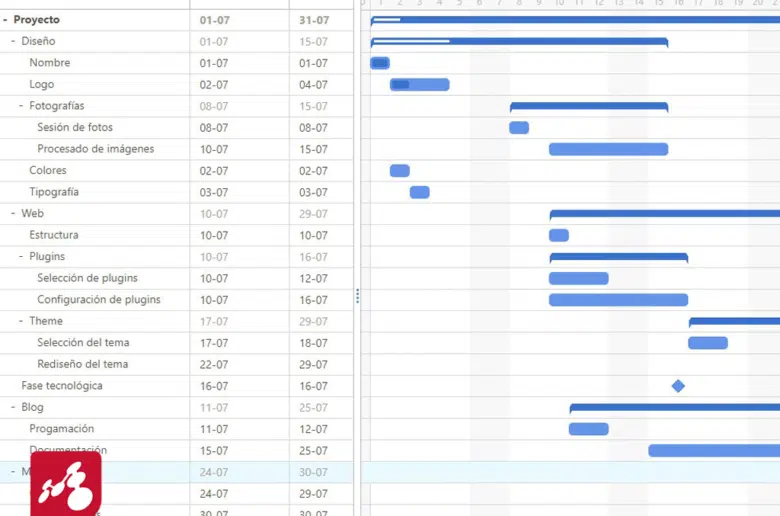Click the Procesado de imágenes Gantt bar
The image size is (780, 516).
coord(608,149)
